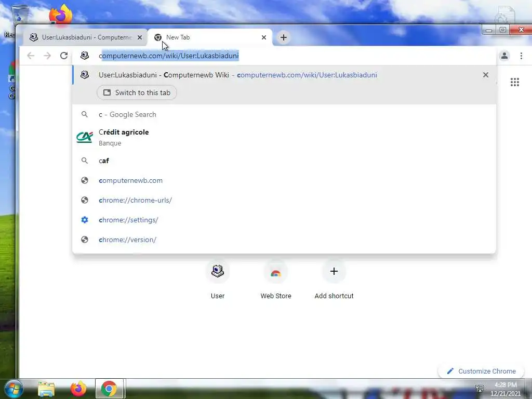Click globe icon beside chrome://version/
Viewport: 532px width, 399px height.
(85, 240)
